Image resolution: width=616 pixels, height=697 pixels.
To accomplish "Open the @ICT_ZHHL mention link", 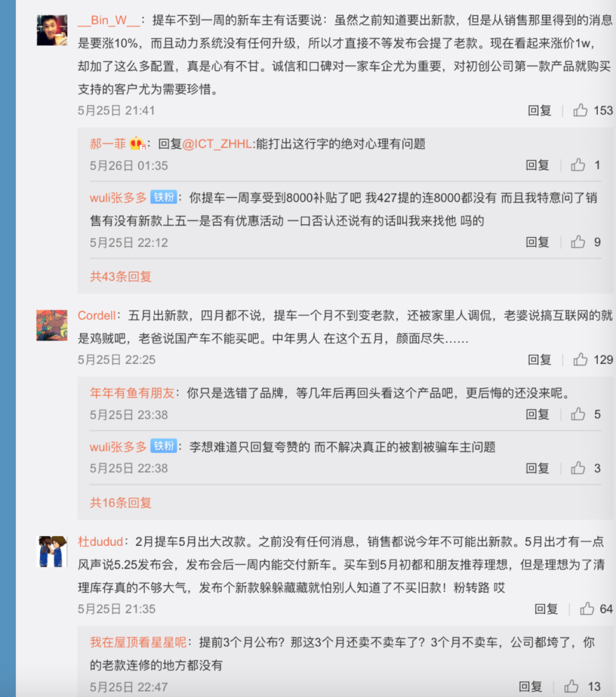I will (x=217, y=144).
